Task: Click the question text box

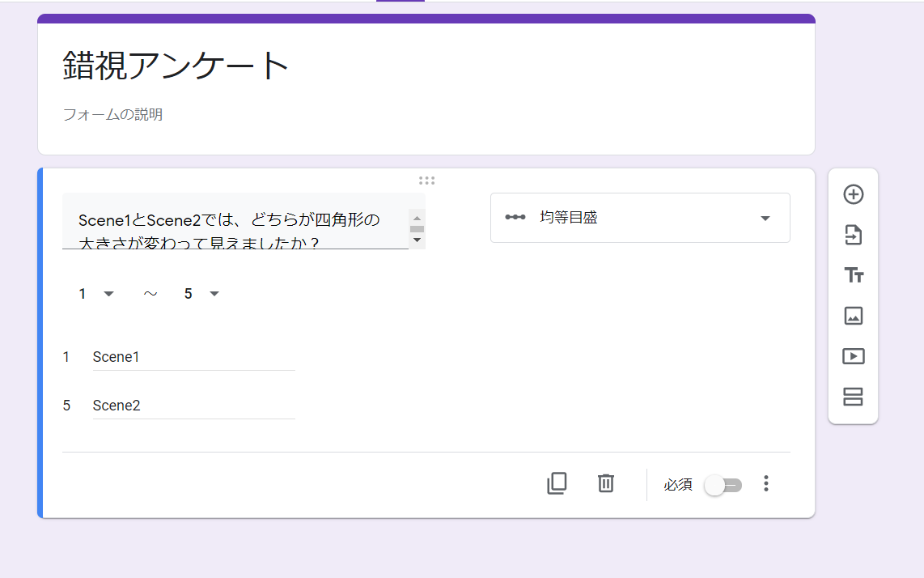Action: tap(235, 227)
